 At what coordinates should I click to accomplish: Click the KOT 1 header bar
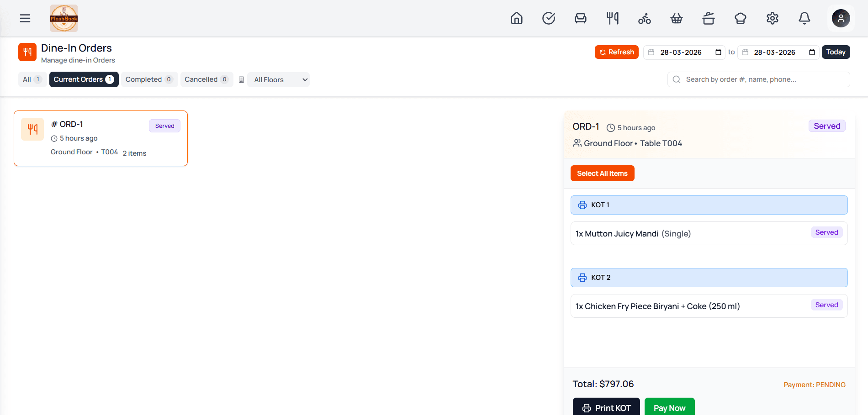[709, 205]
